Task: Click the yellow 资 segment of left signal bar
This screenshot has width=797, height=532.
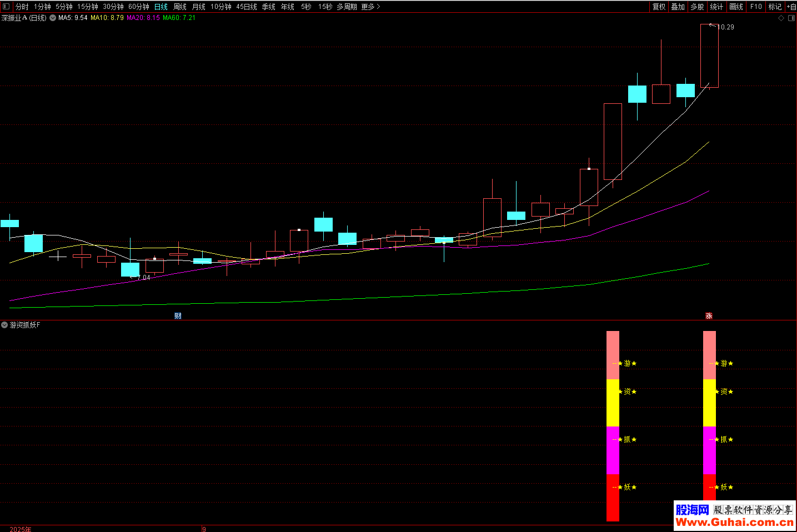Action: tap(613, 403)
